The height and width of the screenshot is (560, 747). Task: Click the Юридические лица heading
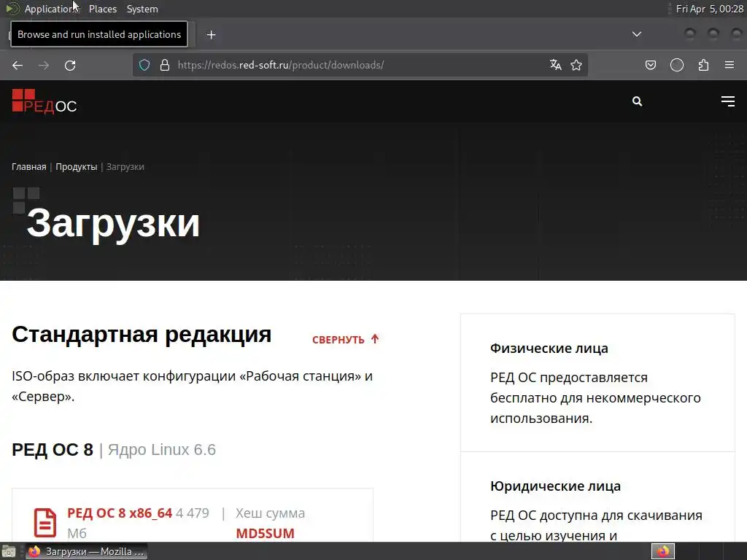pyautogui.click(x=555, y=486)
